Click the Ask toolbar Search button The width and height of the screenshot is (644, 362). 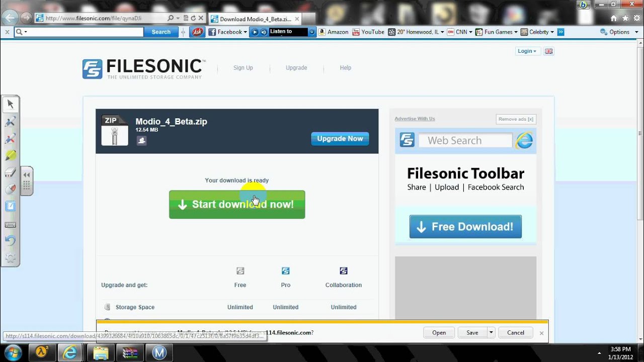point(161,32)
